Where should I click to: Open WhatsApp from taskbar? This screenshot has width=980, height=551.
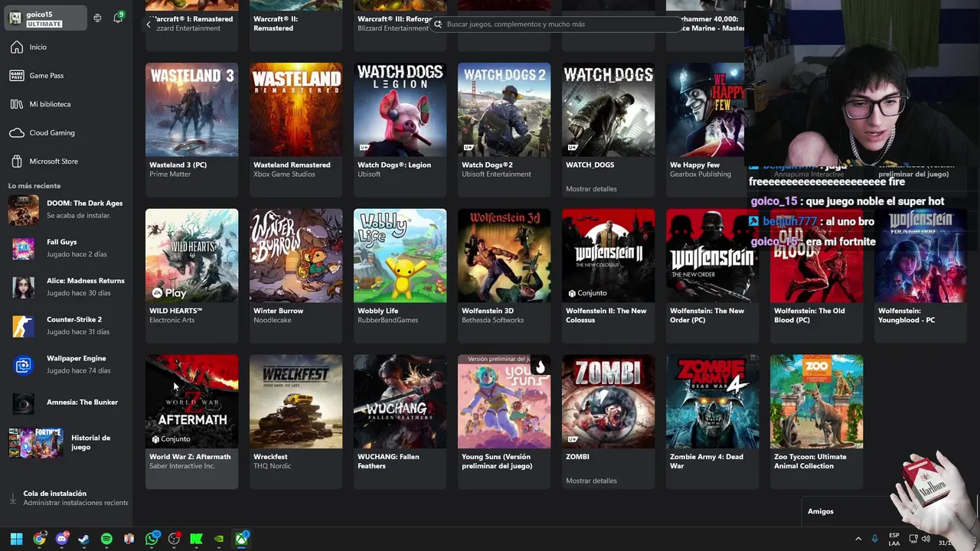click(x=152, y=539)
